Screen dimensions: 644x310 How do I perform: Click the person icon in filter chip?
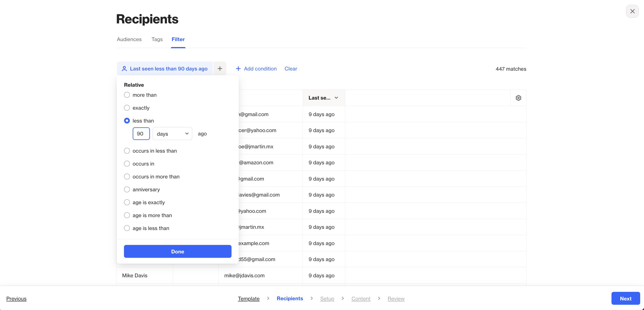(x=124, y=69)
